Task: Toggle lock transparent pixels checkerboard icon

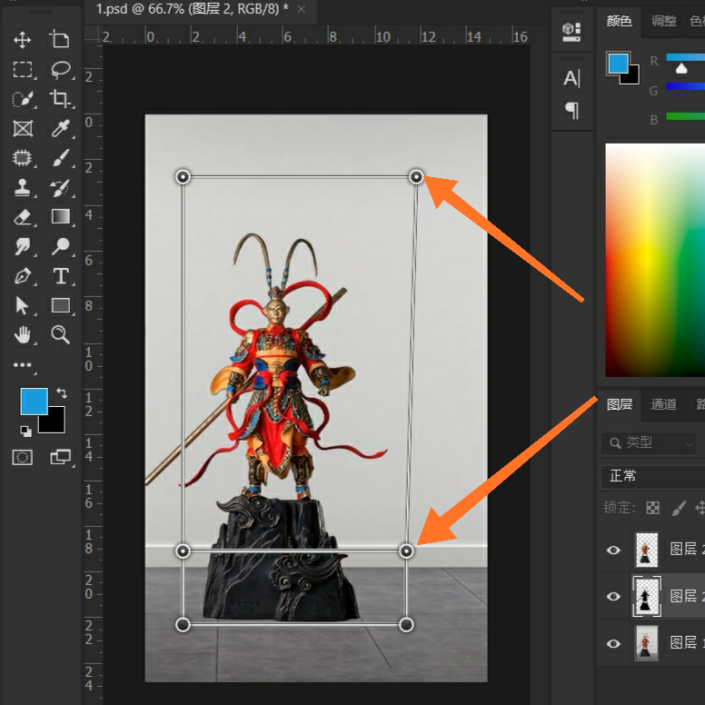Action: click(652, 508)
